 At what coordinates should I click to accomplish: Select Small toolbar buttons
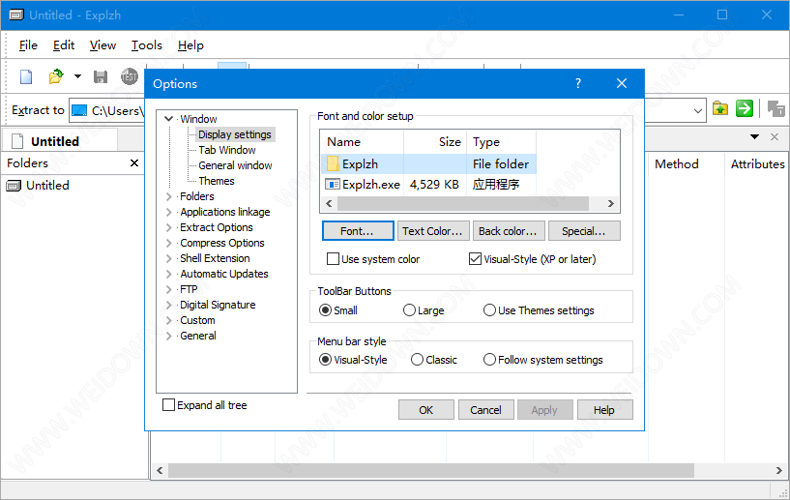pyautogui.click(x=325, y=310)
